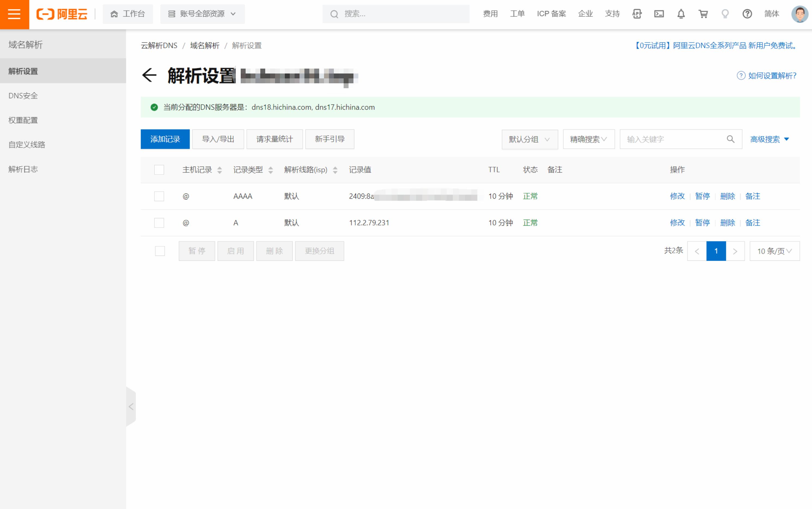This screenshot has width=812, height=509.
Task: Click the 工作台 home icon
Action: [x=114, y=14]
